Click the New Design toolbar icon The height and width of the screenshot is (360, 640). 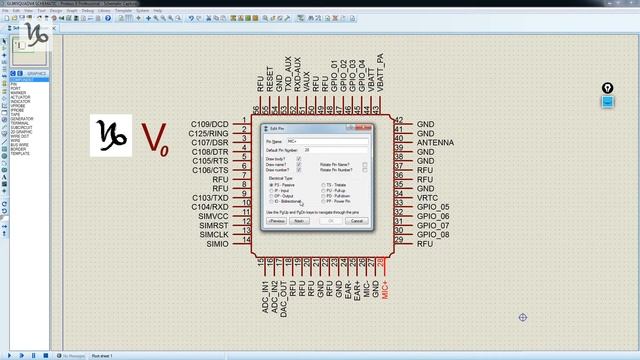[x=7, y=18]
